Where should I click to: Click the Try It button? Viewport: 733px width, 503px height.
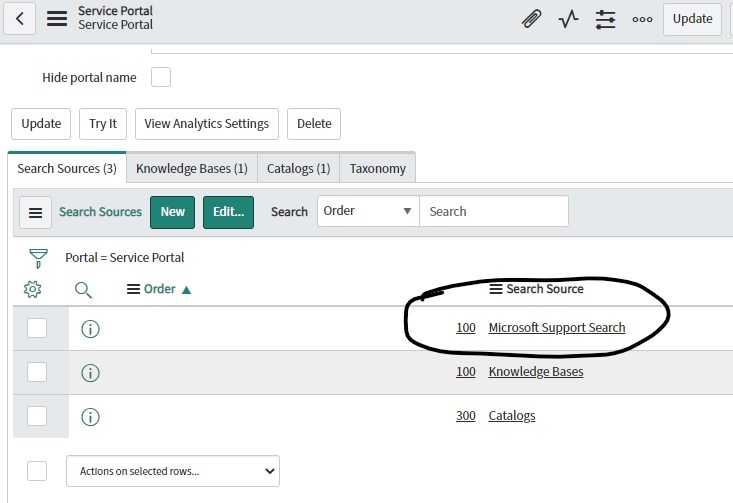coord(103,124)
